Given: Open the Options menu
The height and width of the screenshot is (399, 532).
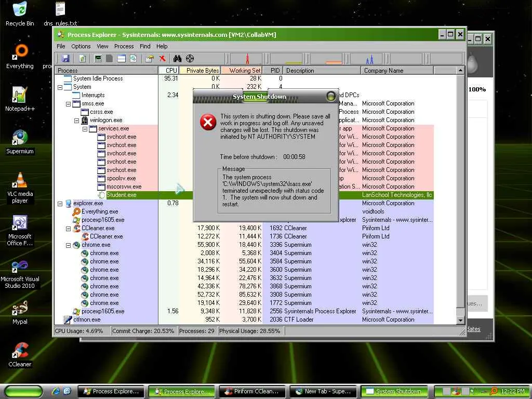Looking at the screenshot, I should pyautogui.click(x=81, y=46).
